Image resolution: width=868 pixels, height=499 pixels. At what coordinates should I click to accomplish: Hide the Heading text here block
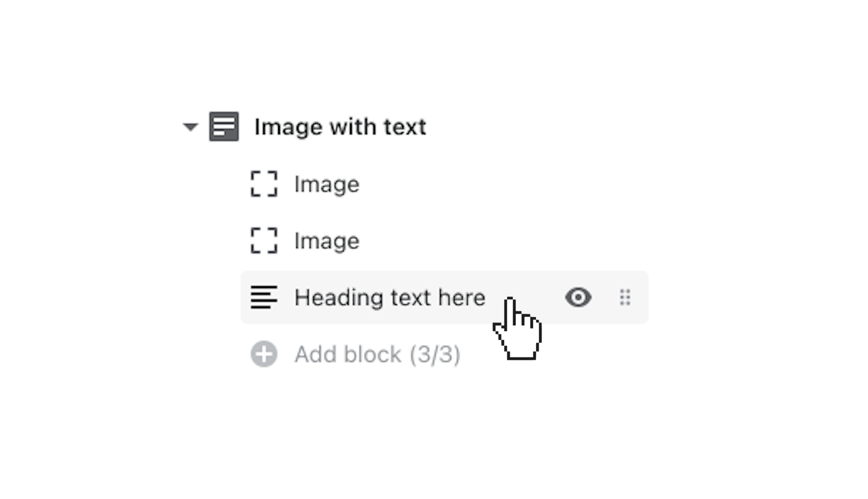578,297
